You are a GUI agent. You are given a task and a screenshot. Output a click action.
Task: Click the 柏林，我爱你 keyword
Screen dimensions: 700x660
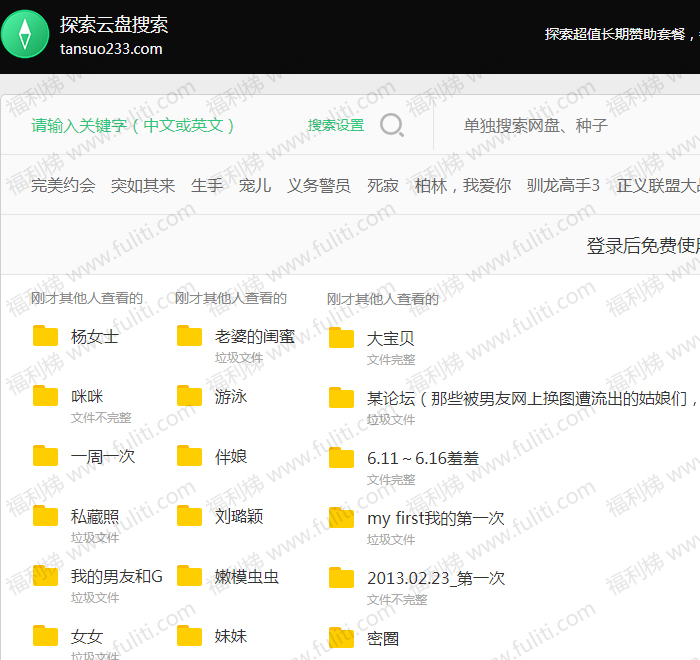463,185
